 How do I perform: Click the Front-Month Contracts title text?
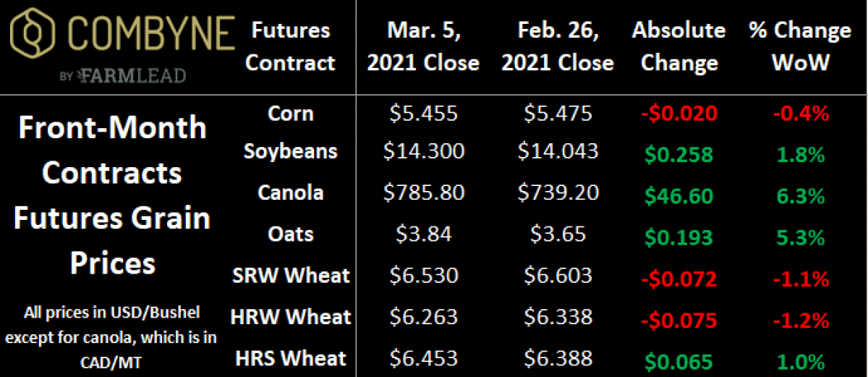point(113,195)
